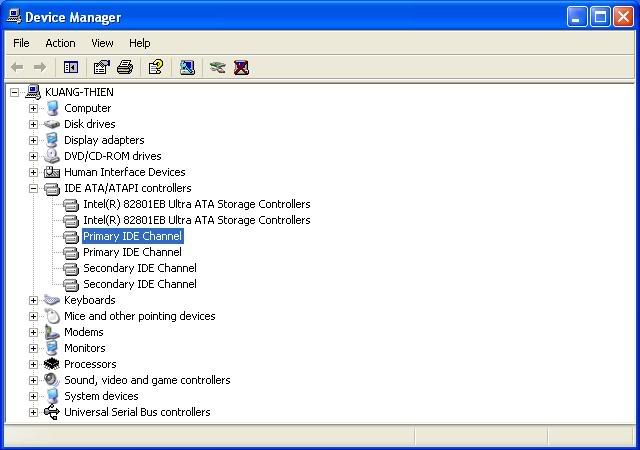The height and width of the screenshot is (450, 640).
Task: Close the Device Manager window
Action: [x=623, y=17]
